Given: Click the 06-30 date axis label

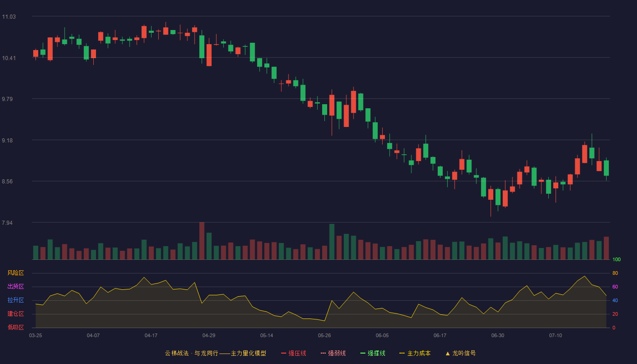Looking at the screenshot, I should point(498,335).
